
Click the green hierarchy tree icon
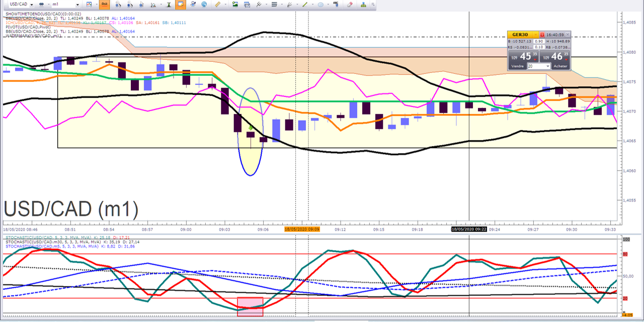363,5
